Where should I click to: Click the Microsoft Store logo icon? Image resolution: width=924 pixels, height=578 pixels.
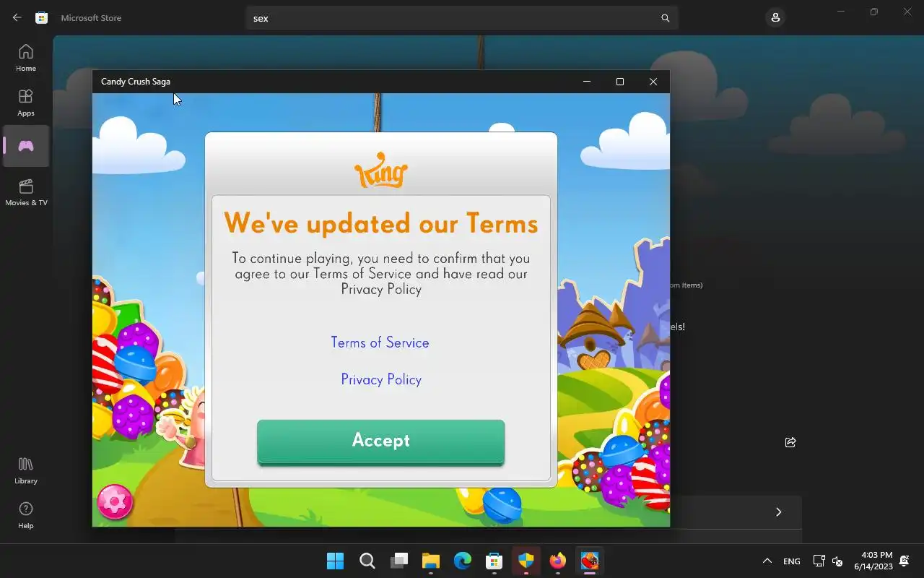pos(42,18)
